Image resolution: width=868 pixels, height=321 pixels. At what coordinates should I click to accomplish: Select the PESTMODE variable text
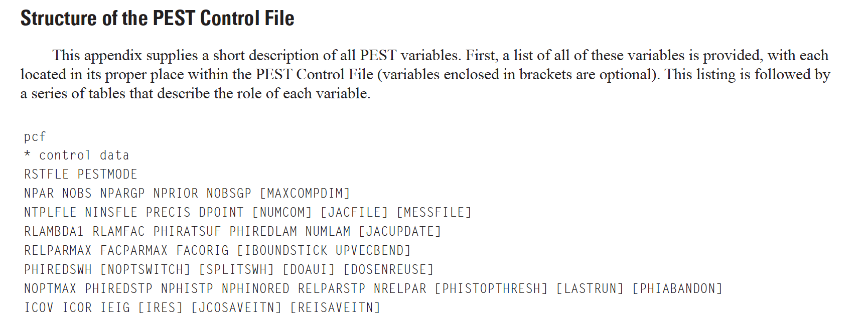pyautogui.click(x=107, y=175)
